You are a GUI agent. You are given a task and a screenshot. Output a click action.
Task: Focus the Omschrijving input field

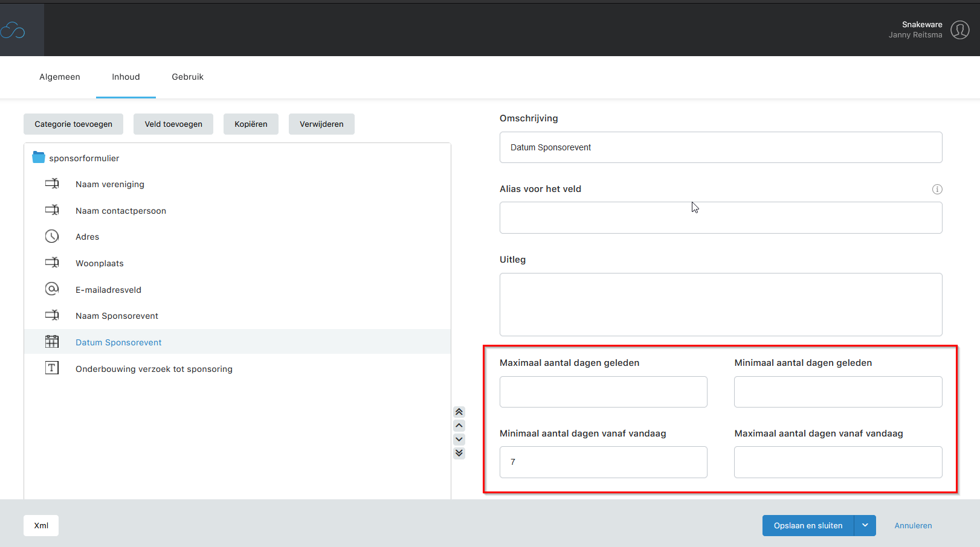[x=721, y=147]
